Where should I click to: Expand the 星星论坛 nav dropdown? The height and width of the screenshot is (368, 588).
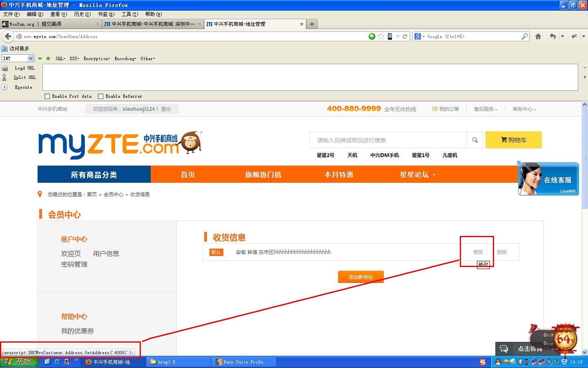point(418,175)
